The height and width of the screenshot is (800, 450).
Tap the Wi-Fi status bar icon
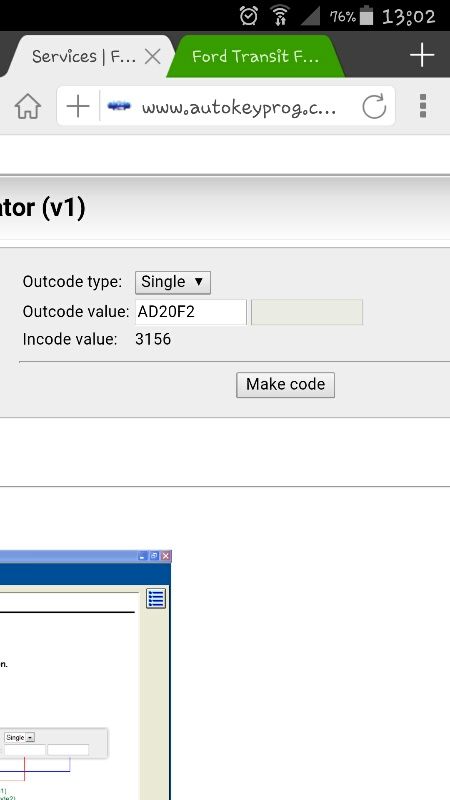(x=279, y=16)
